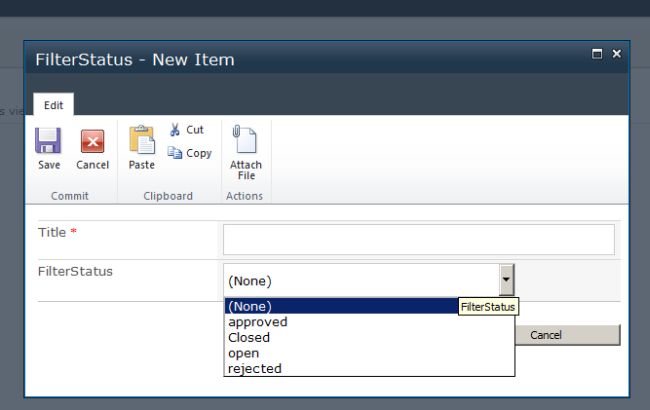The width and height of the screenshot is (650, 410).
Task: Click the "FilterStatus - New Item" title bar
Action: pos(300,59)
